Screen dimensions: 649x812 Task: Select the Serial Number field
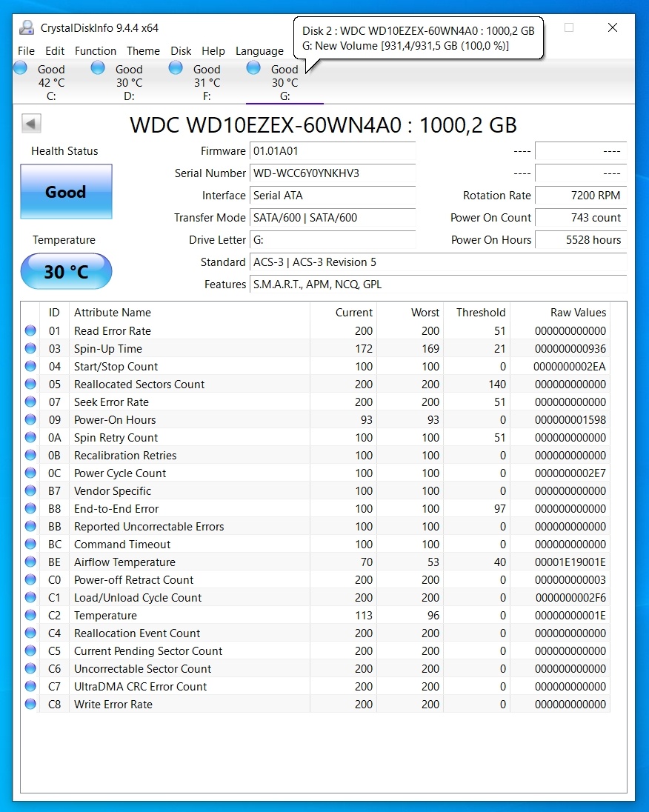pos(332,173)
